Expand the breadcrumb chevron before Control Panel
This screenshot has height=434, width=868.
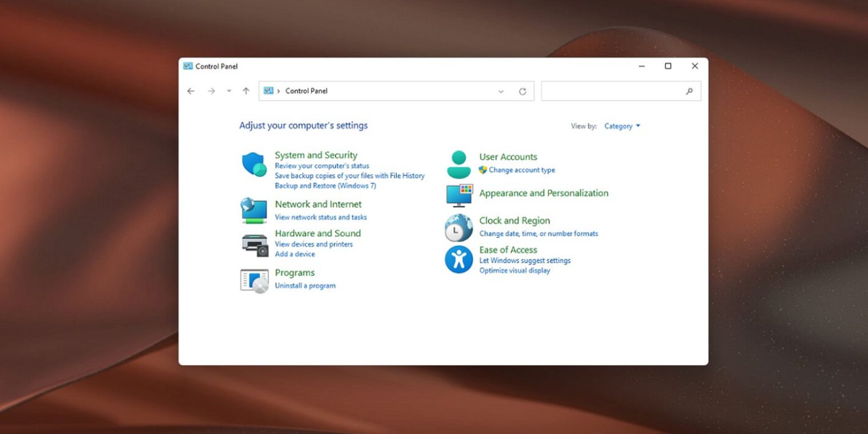pyautogui.click(x=279, y=91)
